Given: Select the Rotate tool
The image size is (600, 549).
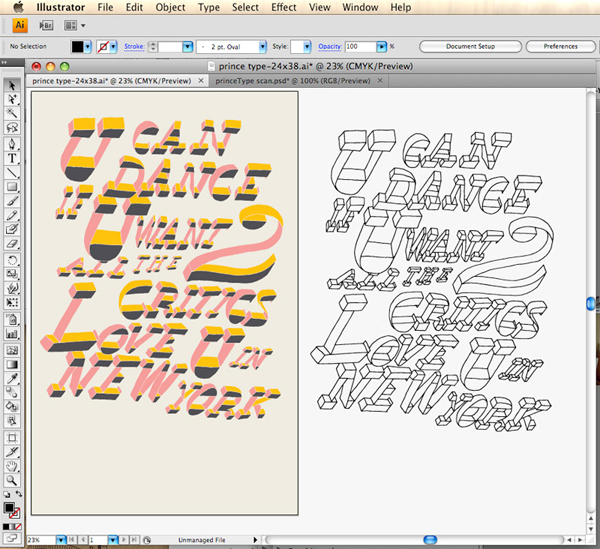Looking at the screenshot, I should pos(12,260).
